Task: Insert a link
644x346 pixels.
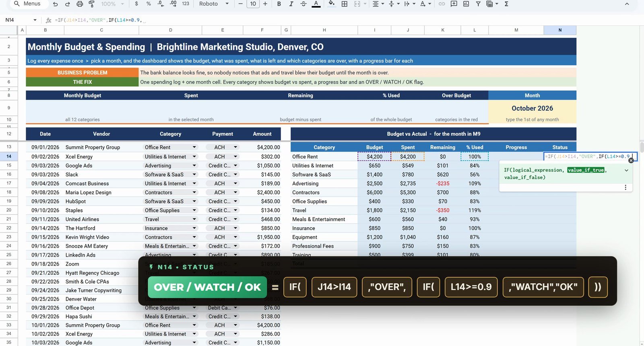Action: point(442,4)
